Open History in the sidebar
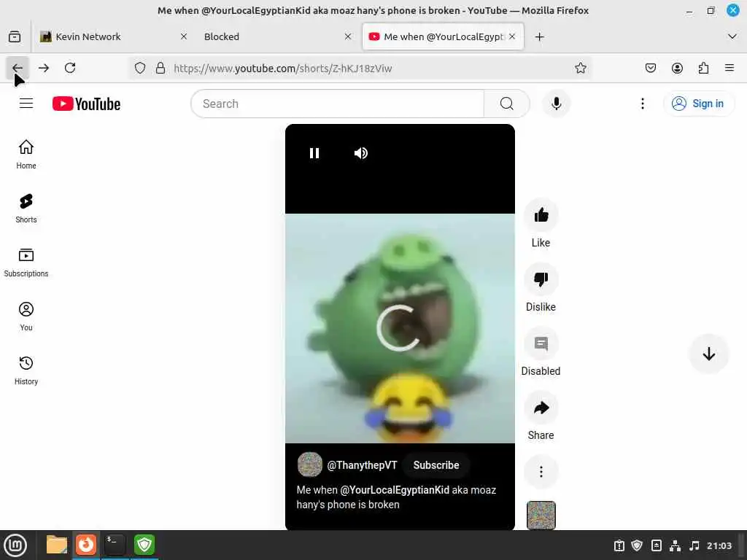Image resolution: width=747 pixels, height=560 pixels. (26, 370)
